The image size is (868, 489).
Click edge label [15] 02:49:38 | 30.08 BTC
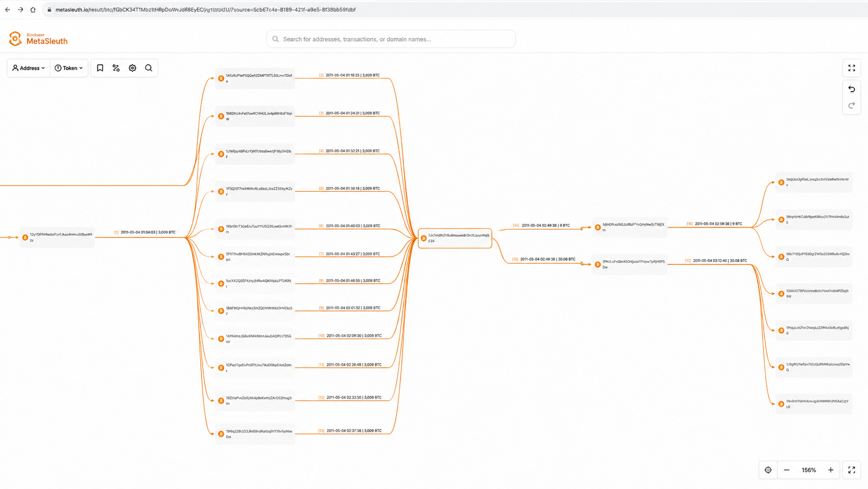544,259
